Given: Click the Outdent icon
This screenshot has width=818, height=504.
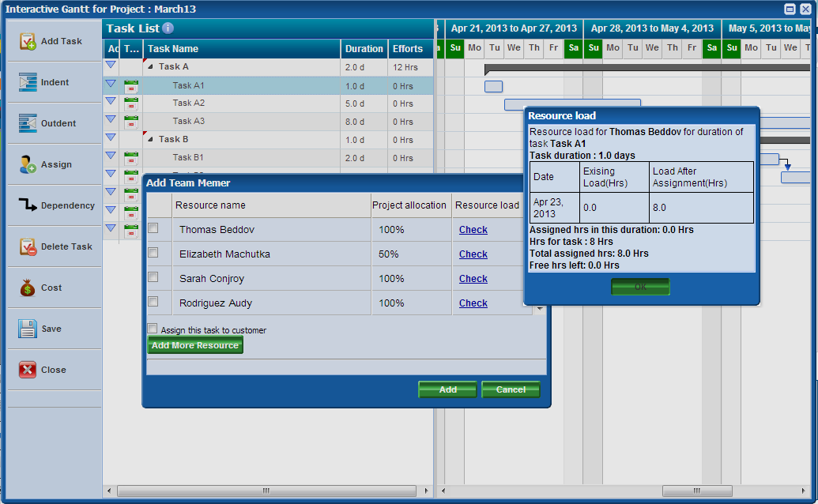Looking at the screenshot, I should [x=28, y=124].
